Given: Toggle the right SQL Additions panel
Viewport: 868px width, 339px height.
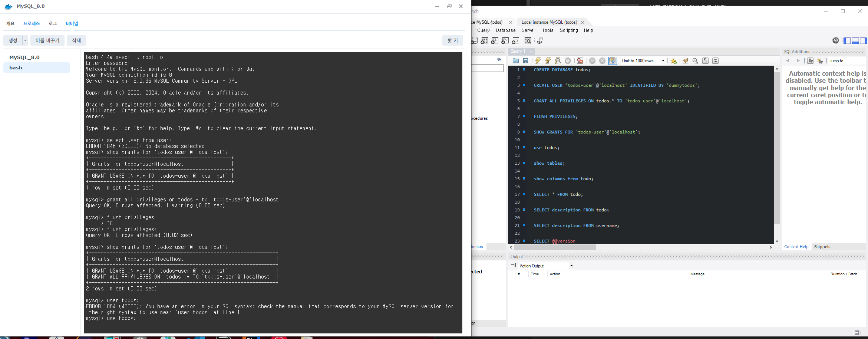Looking at the screenshot, I should 864,41.
